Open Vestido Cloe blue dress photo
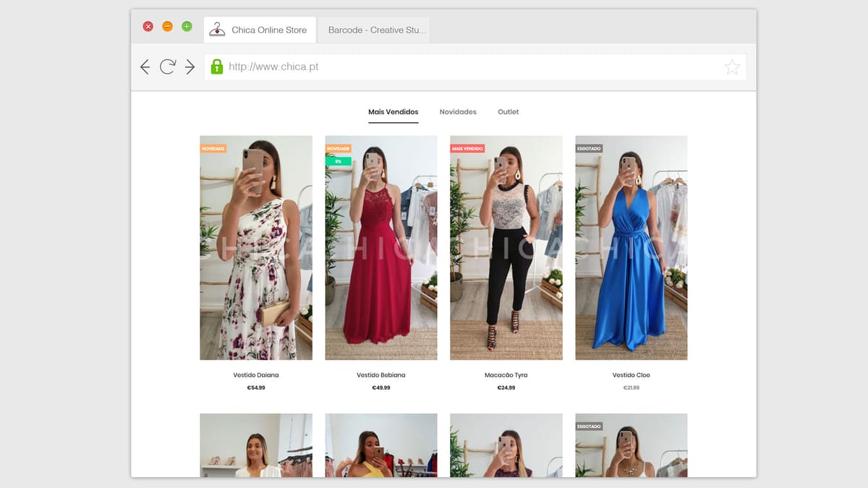 tap(631, 248)
